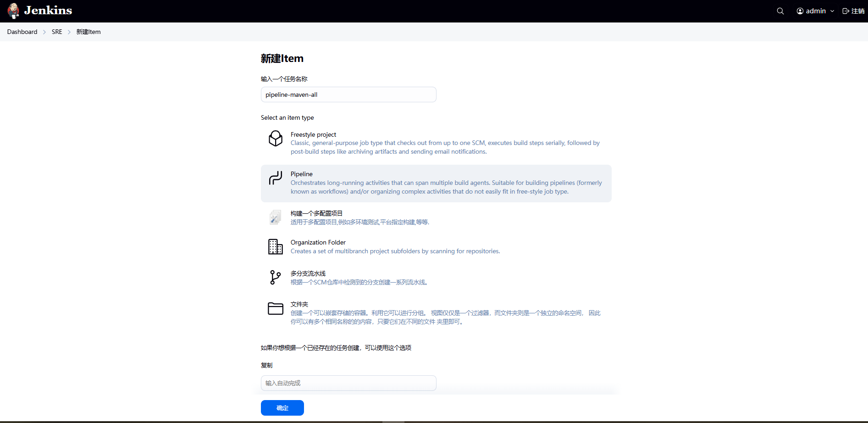Focus the 复制 copy-from autocomplete field
This screenshot has width=868, height=423.
point(348,383)
